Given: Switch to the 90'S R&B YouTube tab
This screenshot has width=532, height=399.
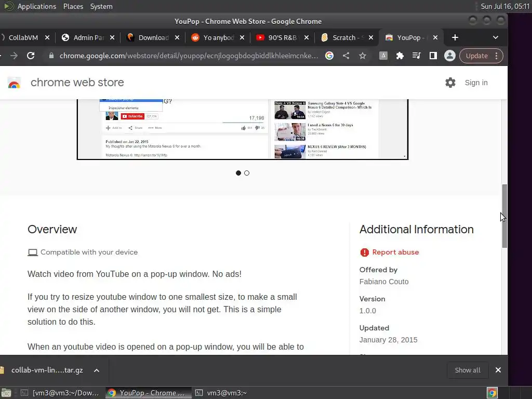Looking at the screenshot, I should (x=282, y=37).
